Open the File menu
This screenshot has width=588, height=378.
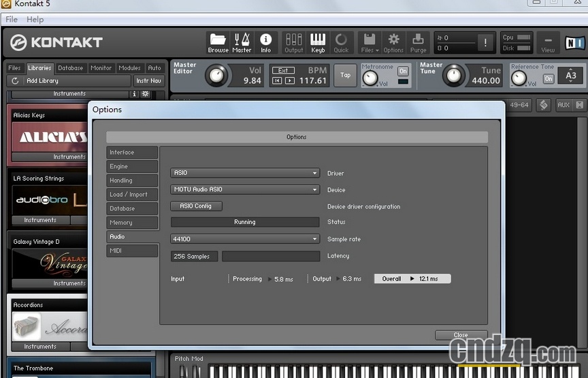12,19
